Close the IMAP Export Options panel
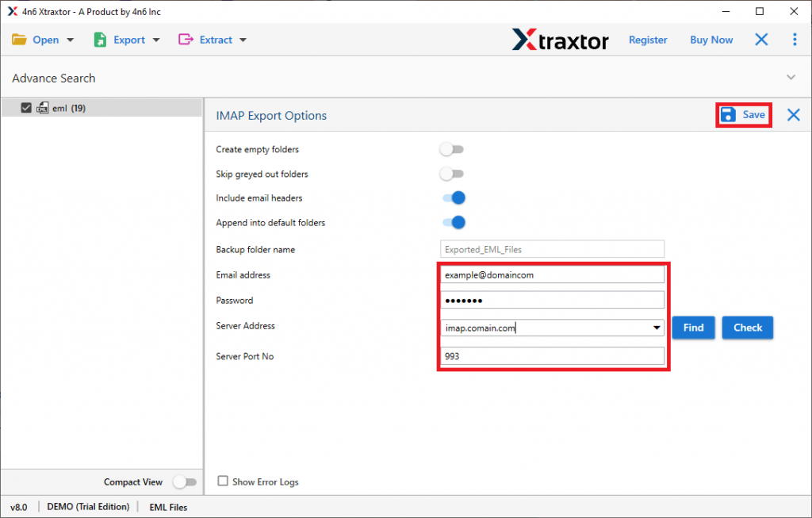This screenshot has height=518, width=812. (793, 115)
